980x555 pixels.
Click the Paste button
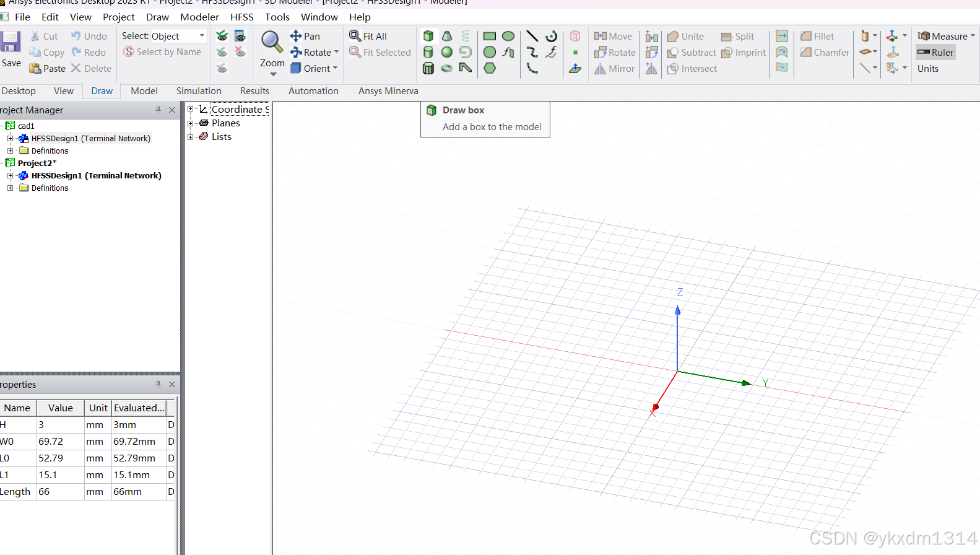(47, 68)
